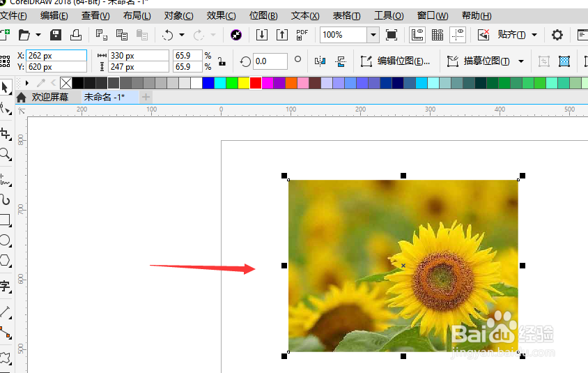Viewport: 588px width, 373px height.
Task: Open the 文本(X) menu
Action: pyautogui.click(x=305, y=16)
